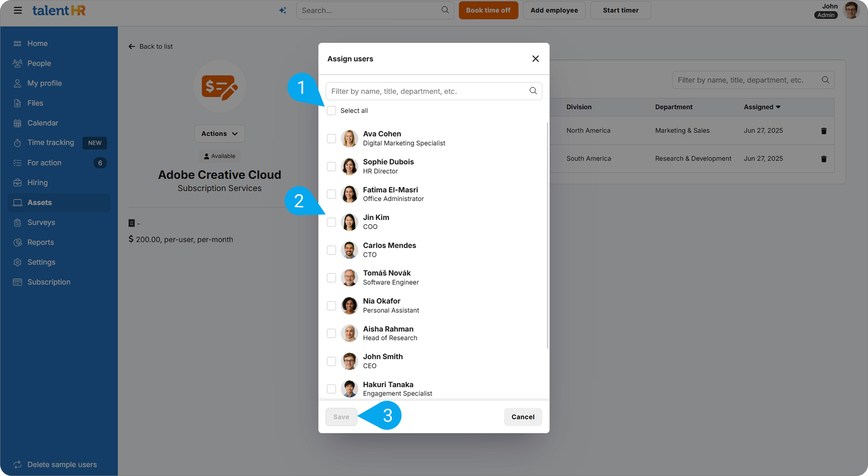The image size is (868, 476).
Task: Click the Division column header
Action: [579, 107]
